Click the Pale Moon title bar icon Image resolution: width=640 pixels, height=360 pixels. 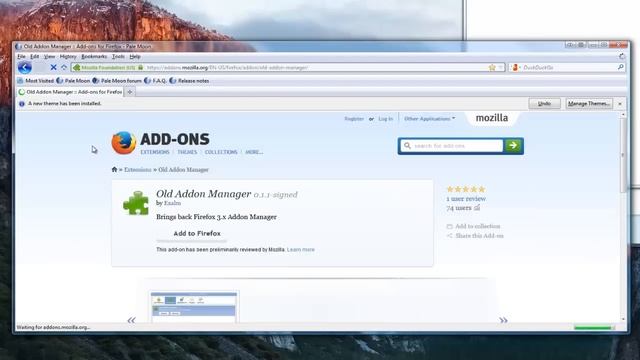pyautogui.click(x=18, y=47)
